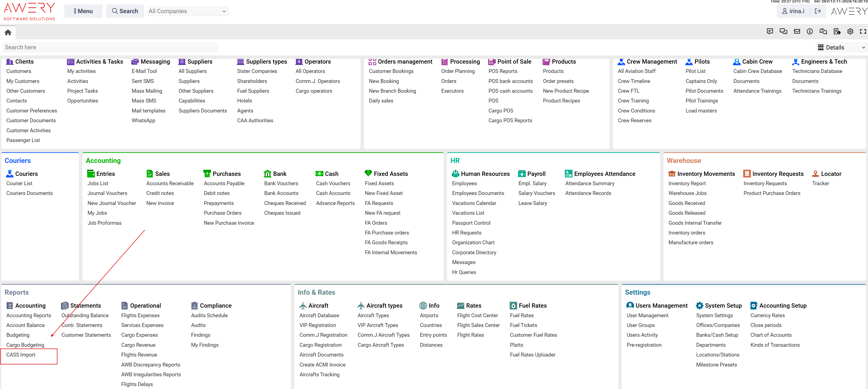Click the logout arrow icon

coord(818,11)
